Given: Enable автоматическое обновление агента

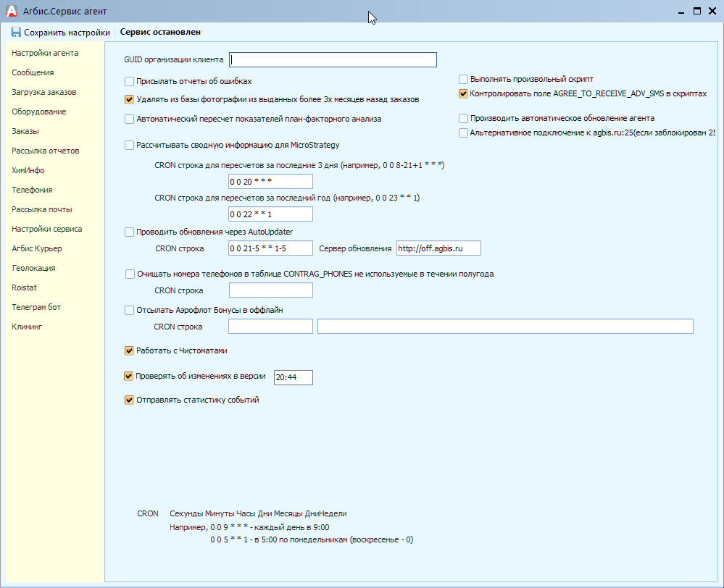Looking at the screenshot, I should tap(462, 118).
